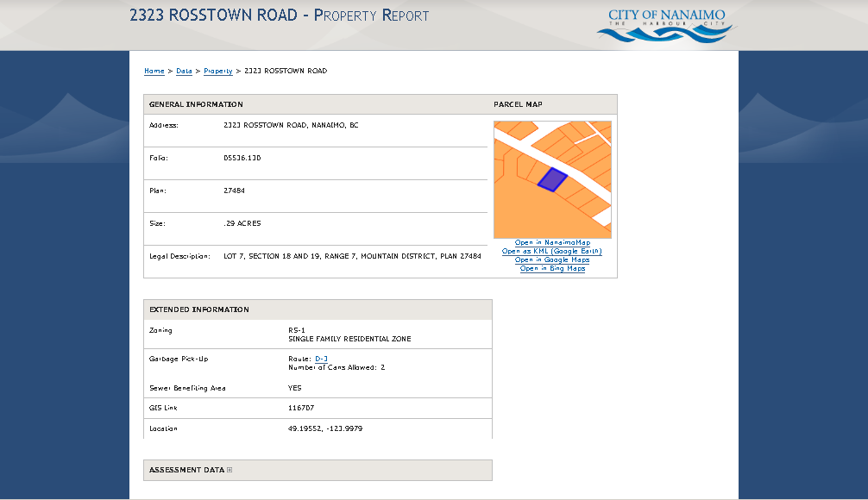Screen dimensions: 868x500
Task: Open parcel in Google Maps
Action: [552, 260]
